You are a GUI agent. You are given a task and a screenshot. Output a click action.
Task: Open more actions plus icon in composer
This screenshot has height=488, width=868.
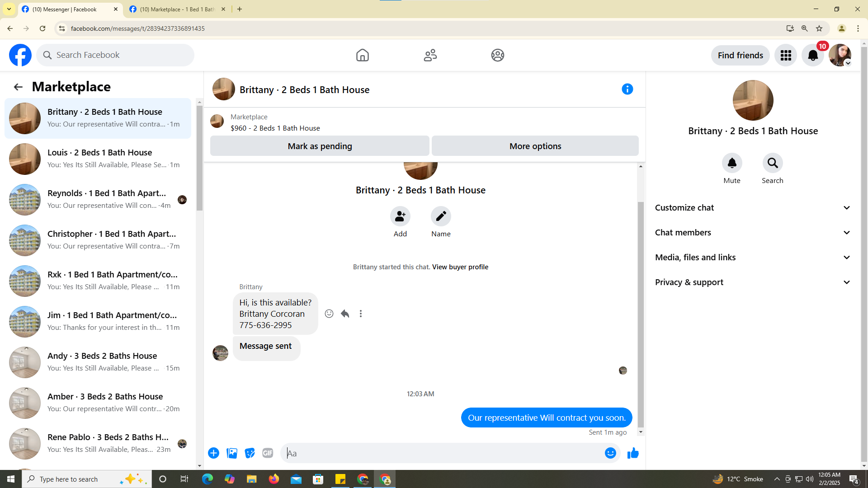tap(213, 453)
